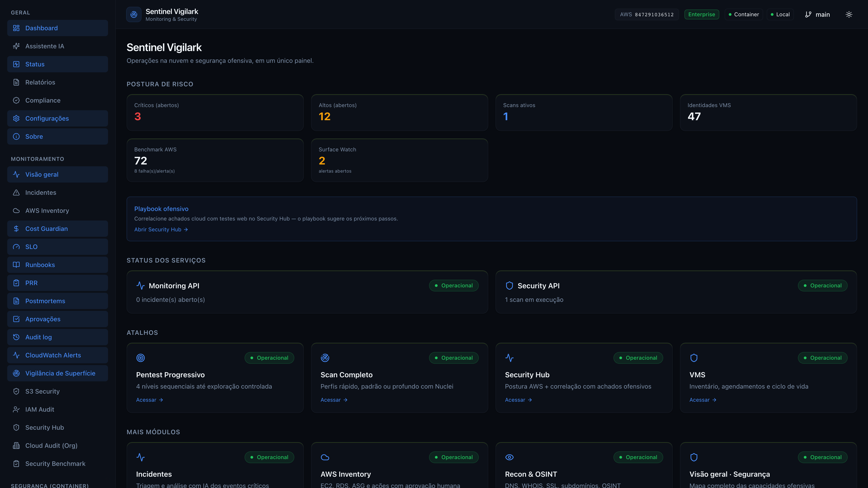Click the Playbook ofensivo heading

coord(161,209)
